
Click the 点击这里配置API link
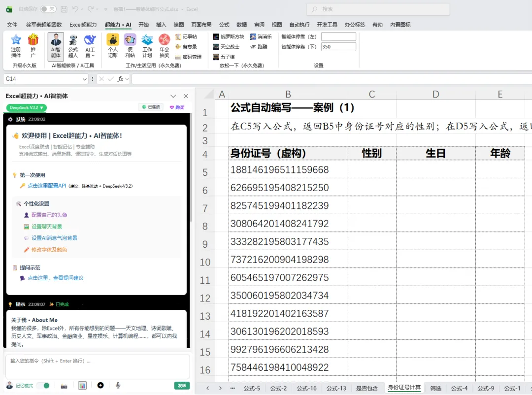tap(47, 186)
